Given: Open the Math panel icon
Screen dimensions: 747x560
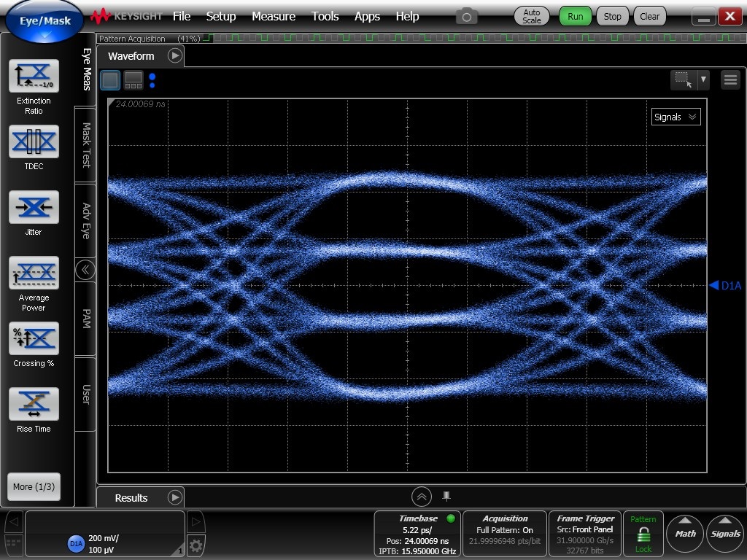Looking at the screenshot, I should pyautogui.click(x=684, y=533).
